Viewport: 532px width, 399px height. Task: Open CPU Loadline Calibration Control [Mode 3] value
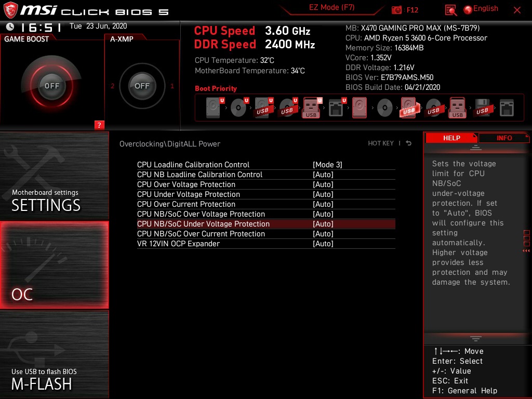point(327,165)
